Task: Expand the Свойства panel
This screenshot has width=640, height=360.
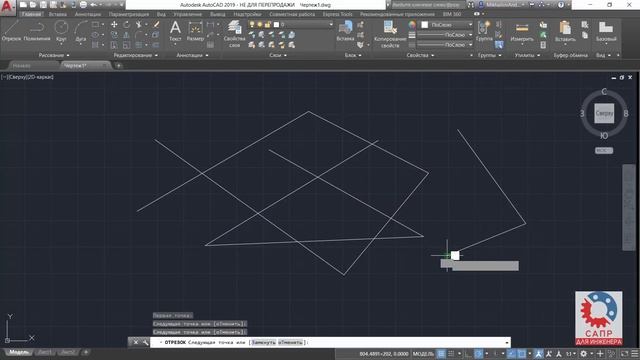Action: [420, 55]
